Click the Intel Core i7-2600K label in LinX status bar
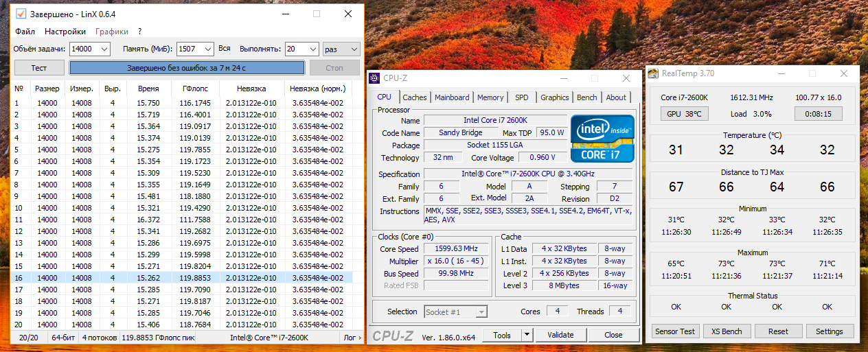Viewport: 868px width, 352px height. (269, 338)
